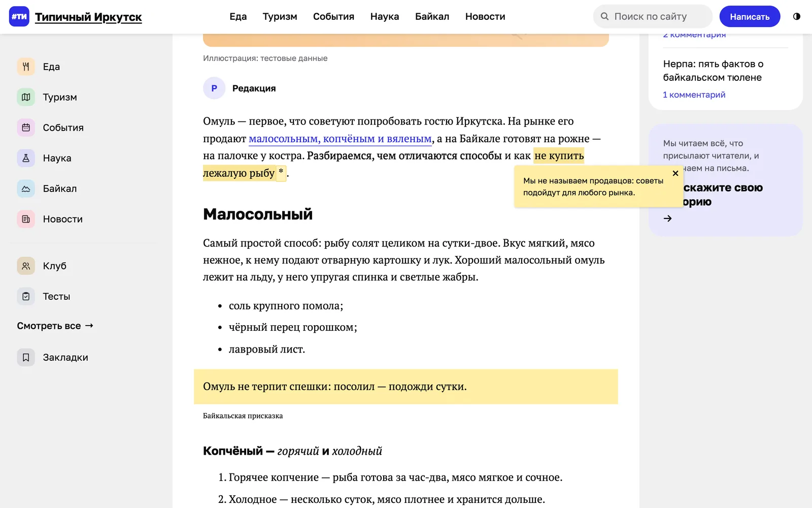812x508 pixels.
Task: Open the Типичный Иркутск home link
Action: [x=88, y=17]
